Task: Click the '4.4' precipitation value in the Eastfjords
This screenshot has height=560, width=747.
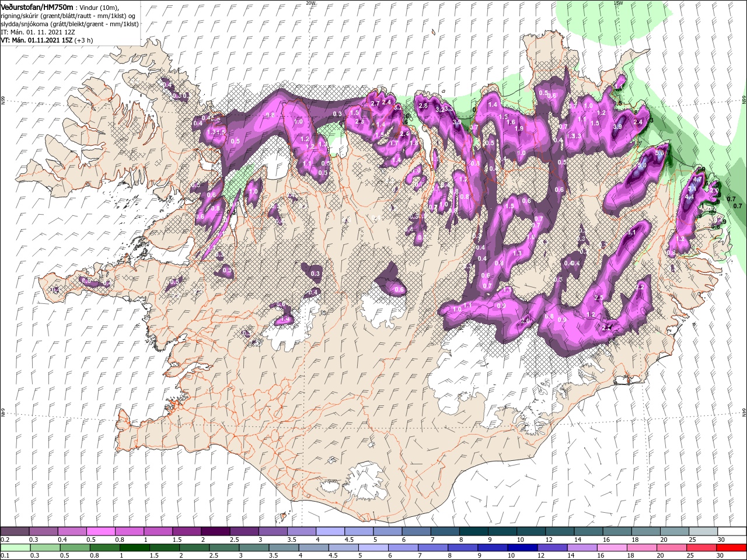Action: click(689, 197)
